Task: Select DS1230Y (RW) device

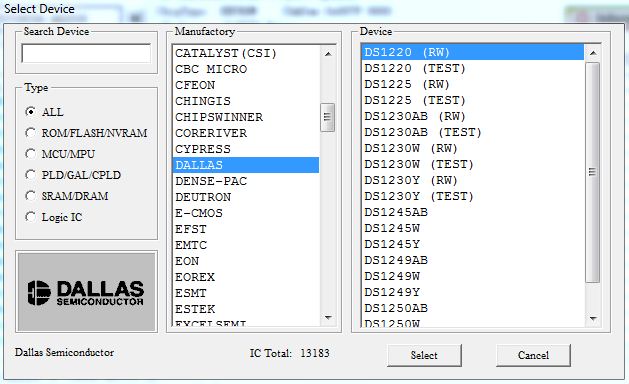Action: tap(473, 181)
